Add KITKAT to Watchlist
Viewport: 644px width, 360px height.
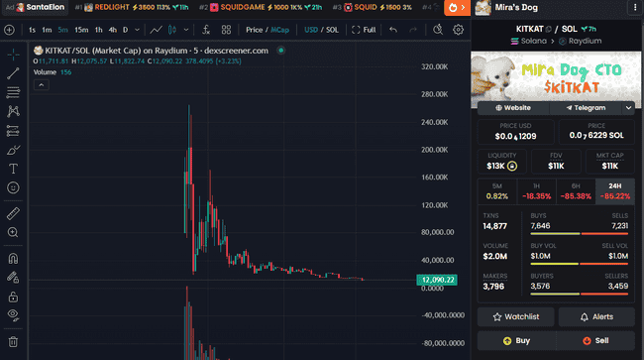tap(515, 316)
